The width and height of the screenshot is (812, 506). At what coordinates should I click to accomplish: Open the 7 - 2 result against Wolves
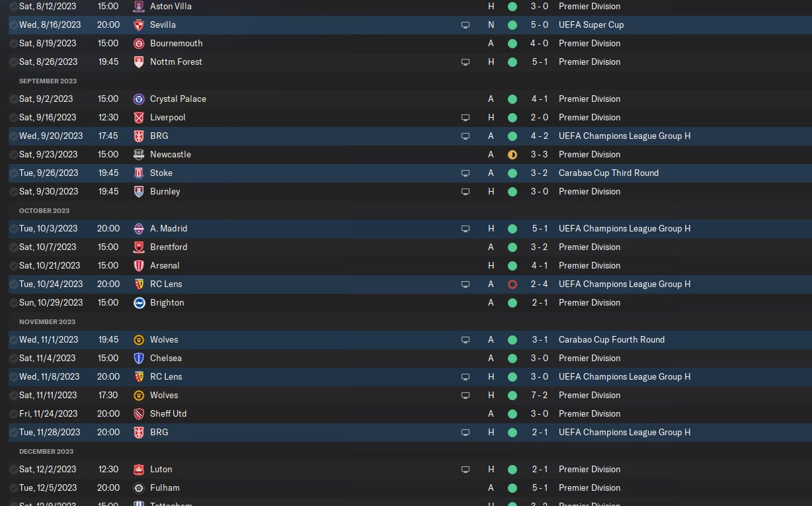pyautogui.click(x=538, y=396)
